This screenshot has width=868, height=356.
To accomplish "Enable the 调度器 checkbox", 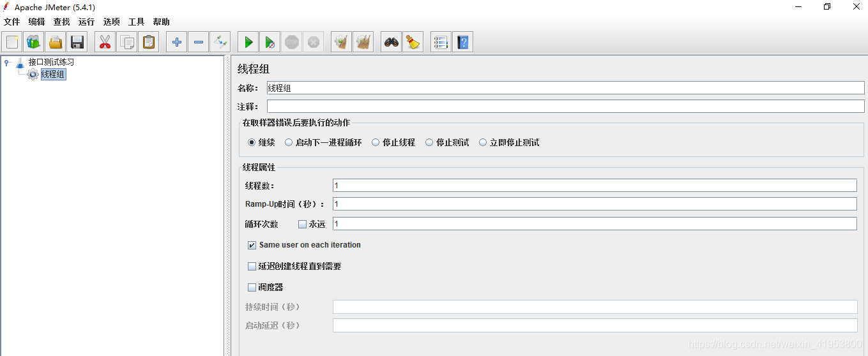I will click(x=252, y=287).
